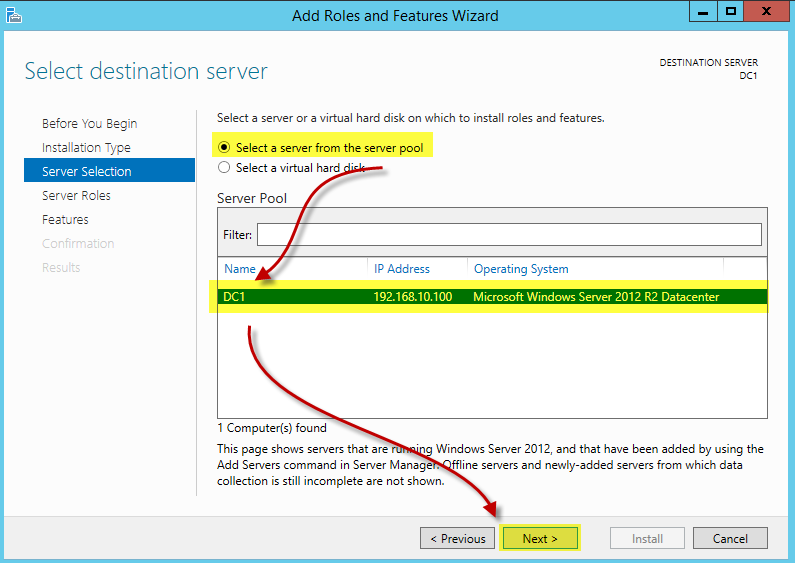Select a server from the server pool option
The width and height of the screenshot is (795, 563).
click(320, 148)
